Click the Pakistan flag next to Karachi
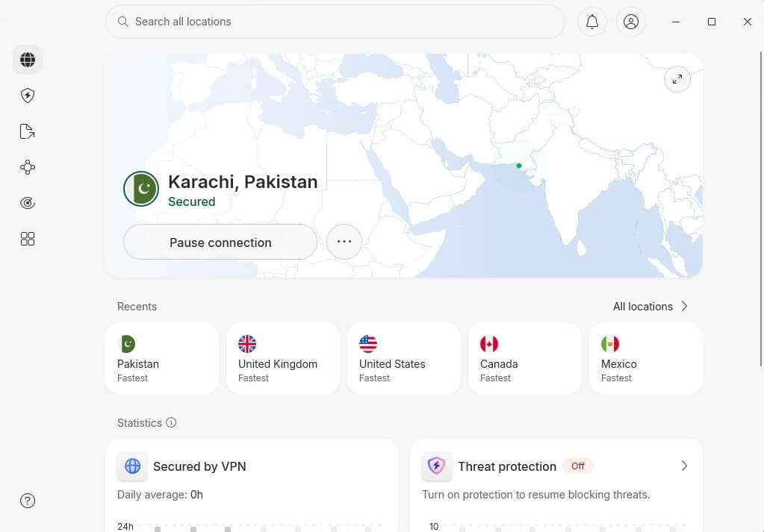 (141, 189)
